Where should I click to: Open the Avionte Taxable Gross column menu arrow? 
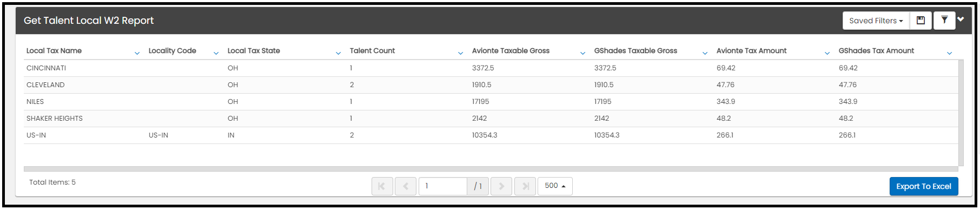click(x=582, y=53)
